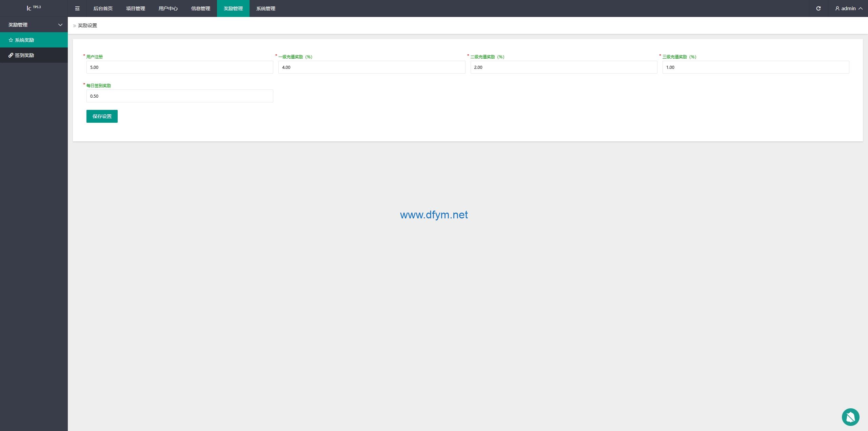The width and height of the screenshot is (868, 431).
Task: Click the 二级充值奖励（%） label
Action: point(487,57)
